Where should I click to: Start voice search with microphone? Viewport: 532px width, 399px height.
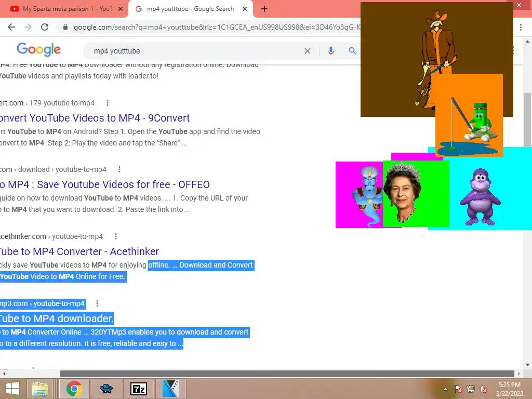tap(331, 51)
